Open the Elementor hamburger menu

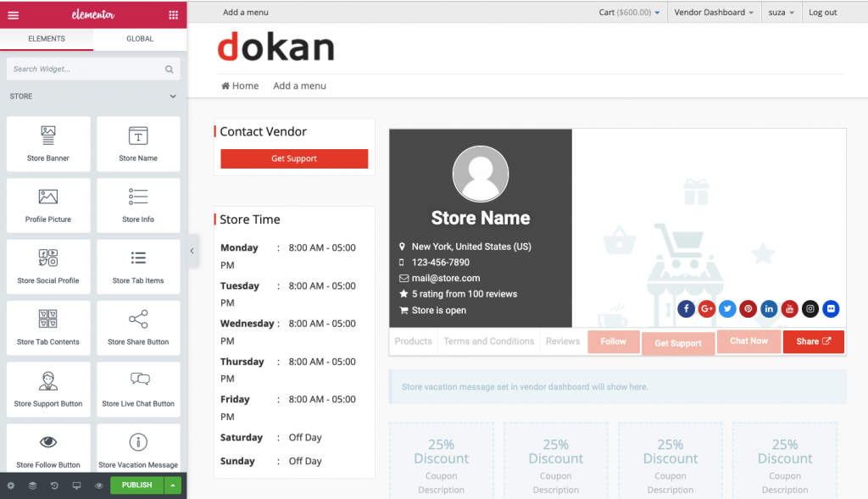click(x=14, y=15)
